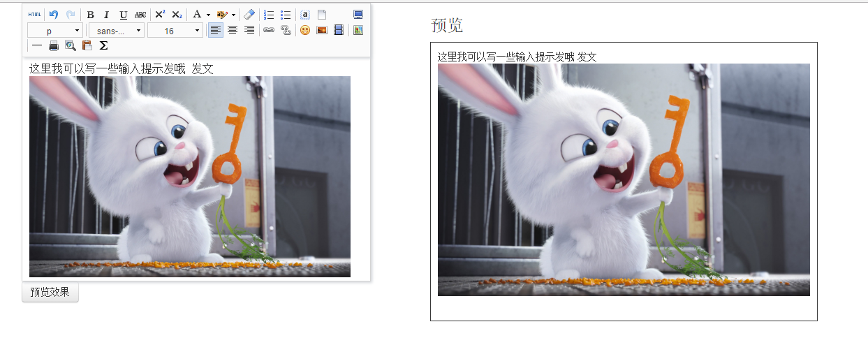Open the paragraph format dropdown showing p
This screenshot has width=868, height=345.
click(55, 30)
